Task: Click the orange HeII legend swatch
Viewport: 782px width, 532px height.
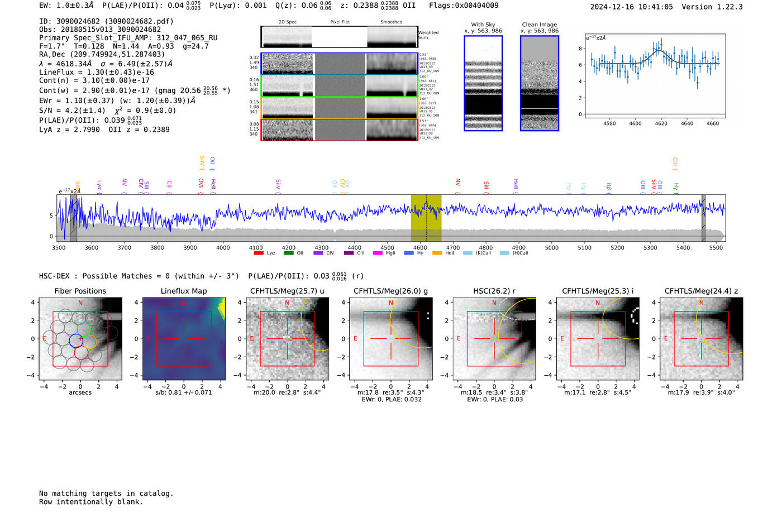Action: [437, 253]
